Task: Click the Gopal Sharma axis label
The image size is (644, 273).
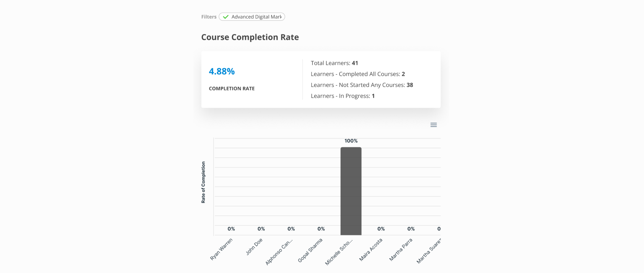Action: pos(310,250)
